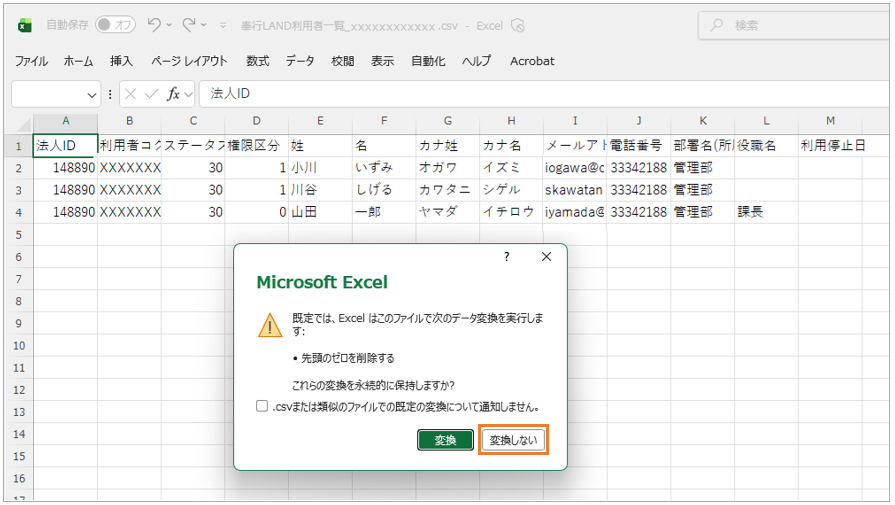Click the 変換しない button
Viewport: 895px width, 505px height.
point(513,440)
